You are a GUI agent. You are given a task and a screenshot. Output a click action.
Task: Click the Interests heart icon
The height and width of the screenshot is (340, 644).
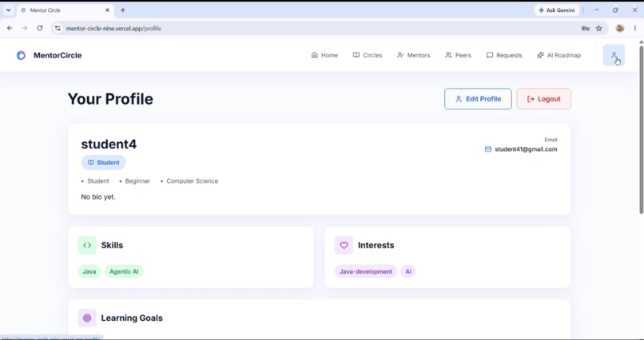pyautogui.click(x=344, y=245)
